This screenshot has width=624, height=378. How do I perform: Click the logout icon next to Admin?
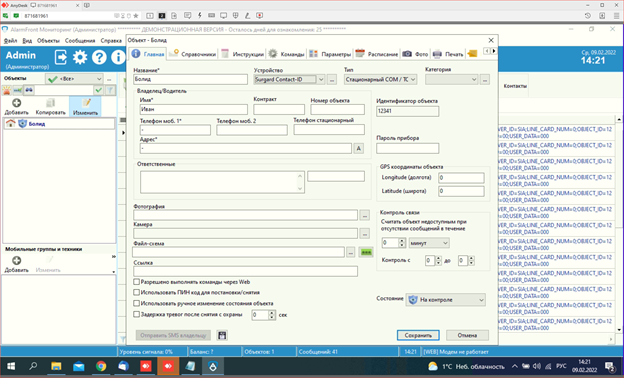click(61, 57)
